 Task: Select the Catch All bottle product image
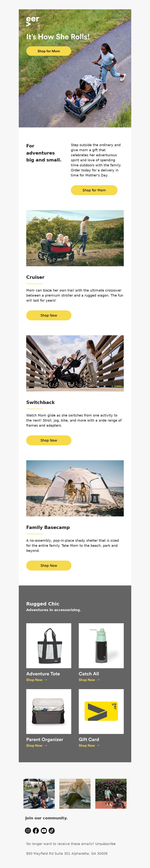pyautogui.click(x=101, y=646)
